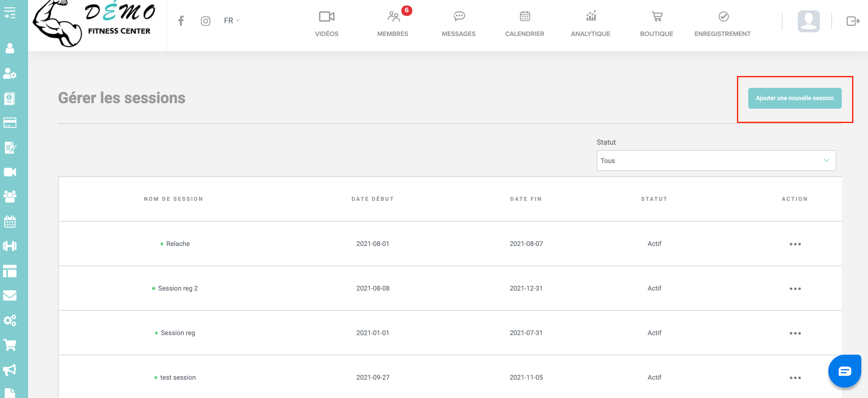
Task: Click the test session name
Action: coord(178,378)
